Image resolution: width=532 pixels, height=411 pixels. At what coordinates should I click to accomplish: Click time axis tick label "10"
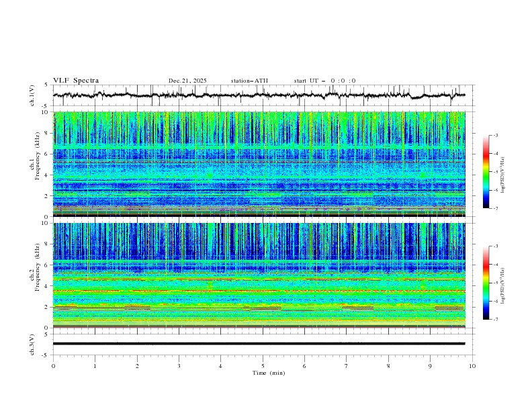(x=472, y=366)
